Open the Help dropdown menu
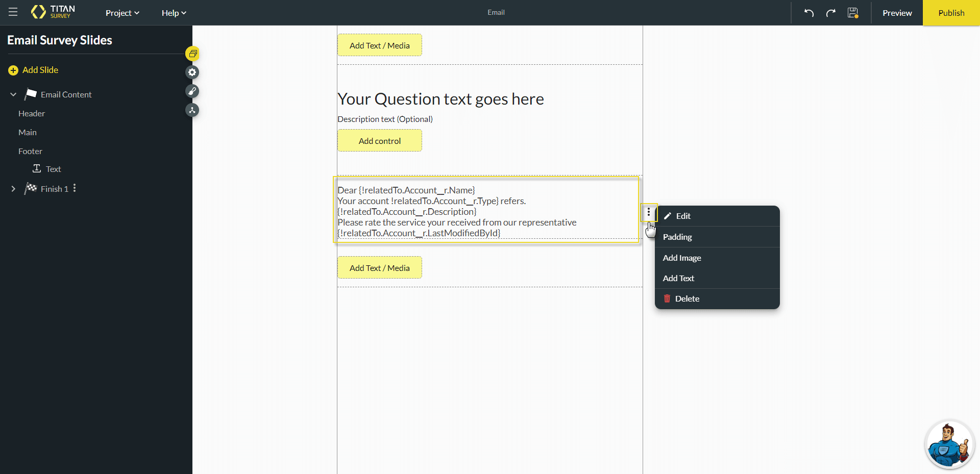The width and height of the screenshot is (980, 474). click(x=174, y=13)
